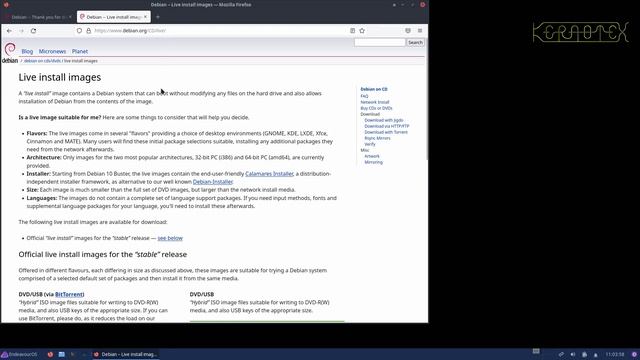Open 'Download via HTTP/FTP' sidebar link
The height and width of the screenshot is (360, 640).
pyautogui.click(x=387, y=126)
